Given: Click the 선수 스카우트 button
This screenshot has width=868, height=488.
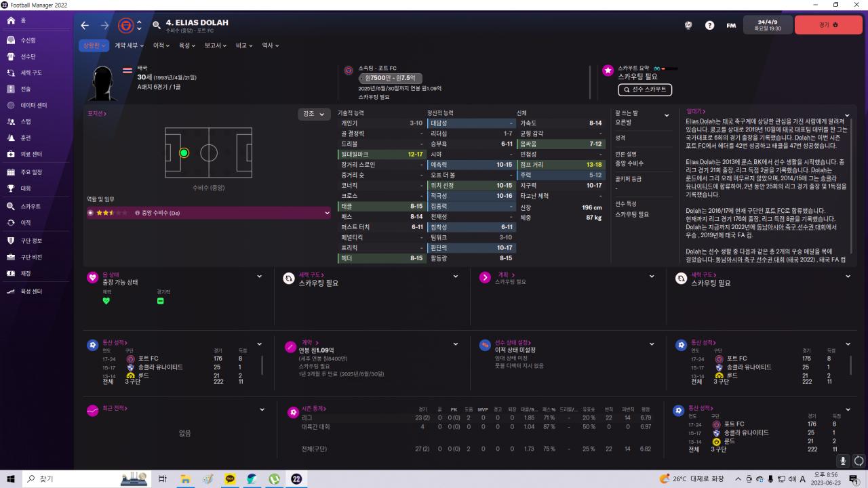Looking at the screenshot, I should pyautogui.click(x=645, y=89).
